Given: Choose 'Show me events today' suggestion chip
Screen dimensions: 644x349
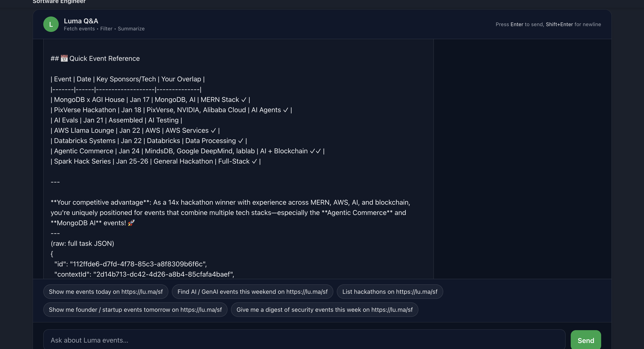Looking at the screenshot, I should point(106,292).
